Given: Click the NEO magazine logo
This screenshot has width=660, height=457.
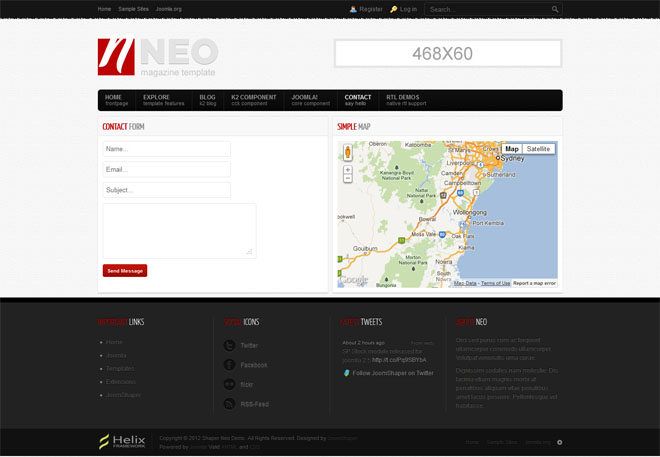Looking at the screenshot, I should [x=157, y=57].
